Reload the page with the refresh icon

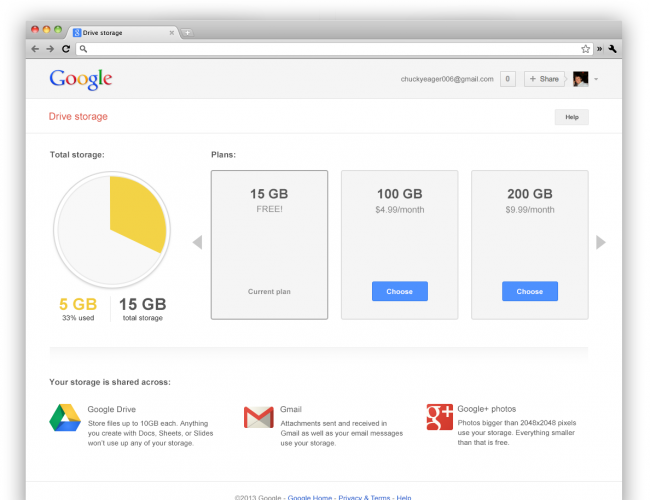pos(66,49)
